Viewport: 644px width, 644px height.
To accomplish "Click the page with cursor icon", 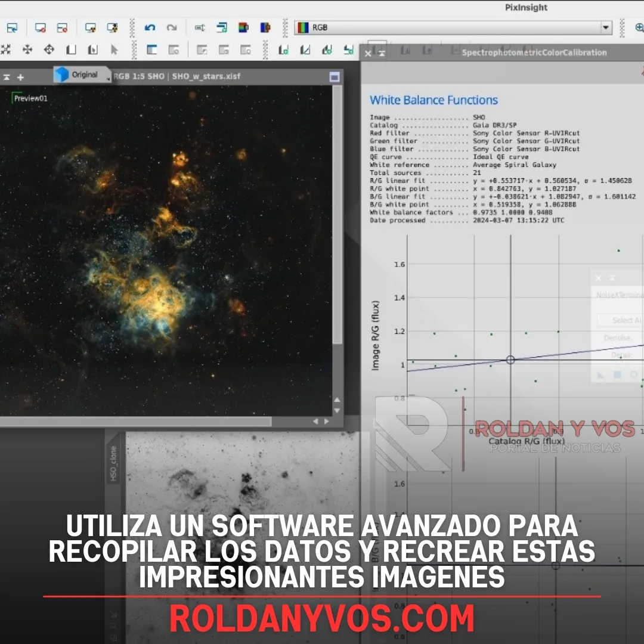I will pos(93,49).
